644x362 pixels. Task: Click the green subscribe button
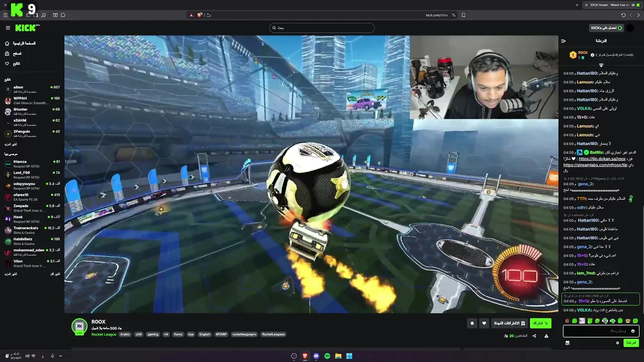(540, 323)
